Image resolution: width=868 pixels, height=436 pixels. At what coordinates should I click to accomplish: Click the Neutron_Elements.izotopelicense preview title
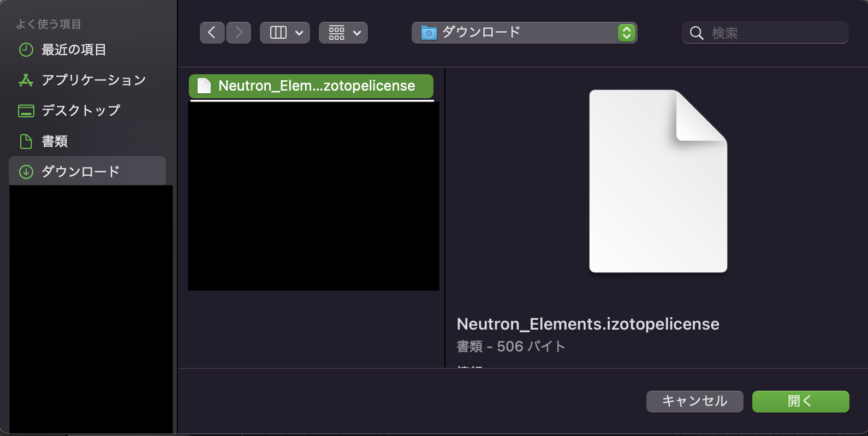pyautogui.click(x=588, y=324)
